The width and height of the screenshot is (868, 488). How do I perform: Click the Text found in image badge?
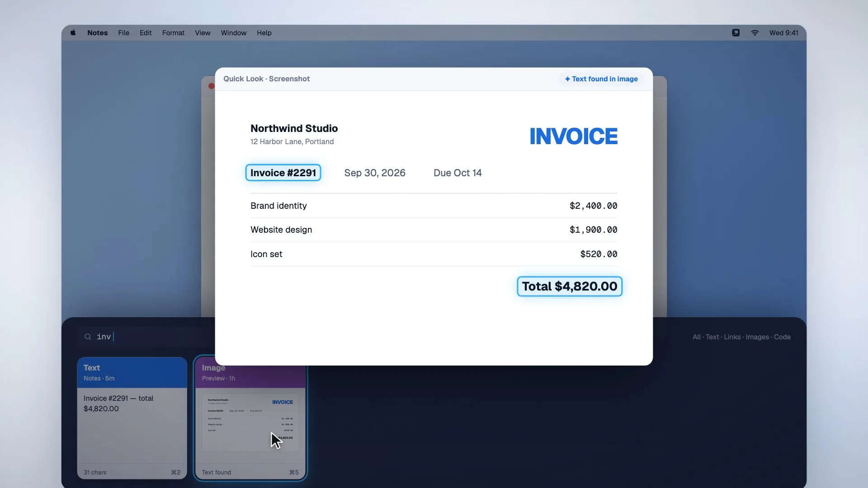601,79
